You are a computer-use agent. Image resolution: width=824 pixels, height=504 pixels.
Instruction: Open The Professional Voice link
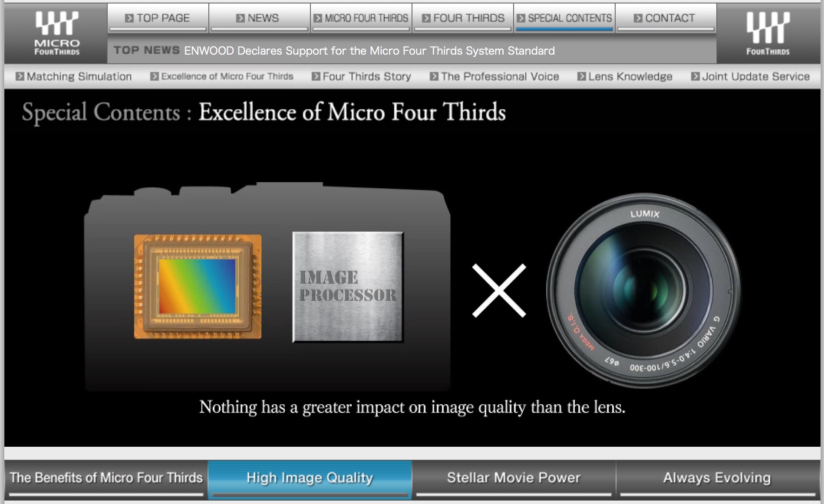494,77
